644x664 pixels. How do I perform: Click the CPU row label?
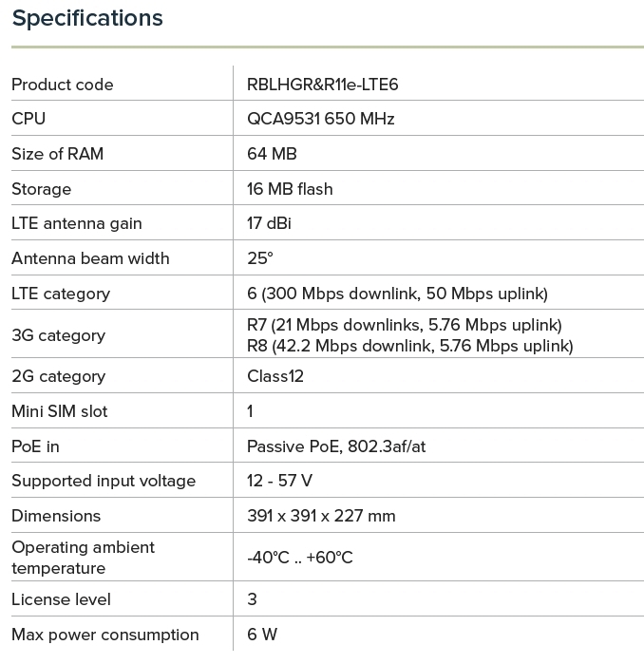28,119
